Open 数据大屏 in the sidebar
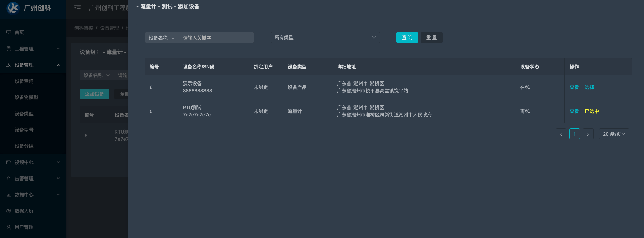 tap(33, 211)
